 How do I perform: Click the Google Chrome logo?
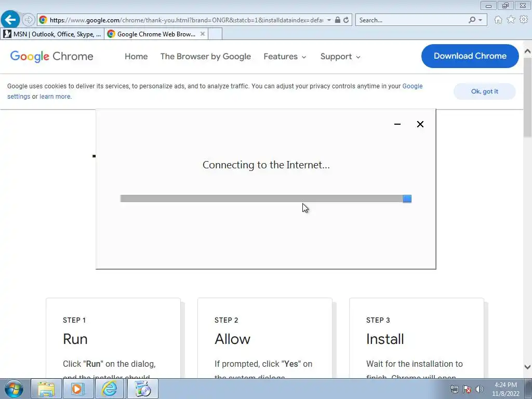(51, 56)
